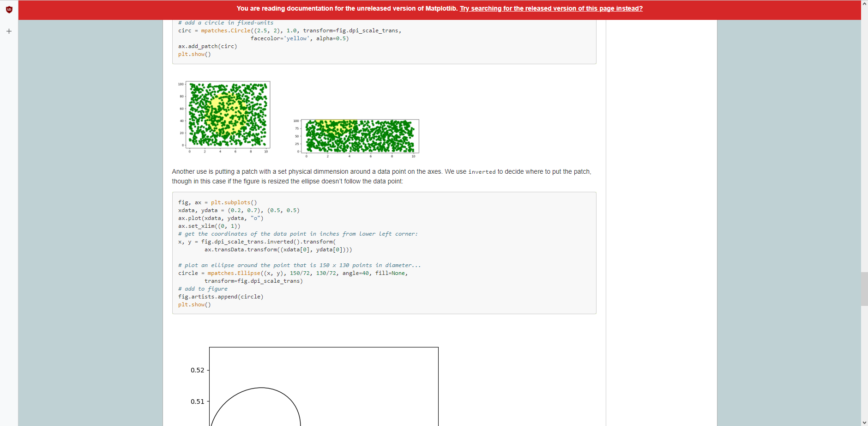Follow the mpatches.Circle code link
The height and width of the screenshot is (426, 868).
226,30
